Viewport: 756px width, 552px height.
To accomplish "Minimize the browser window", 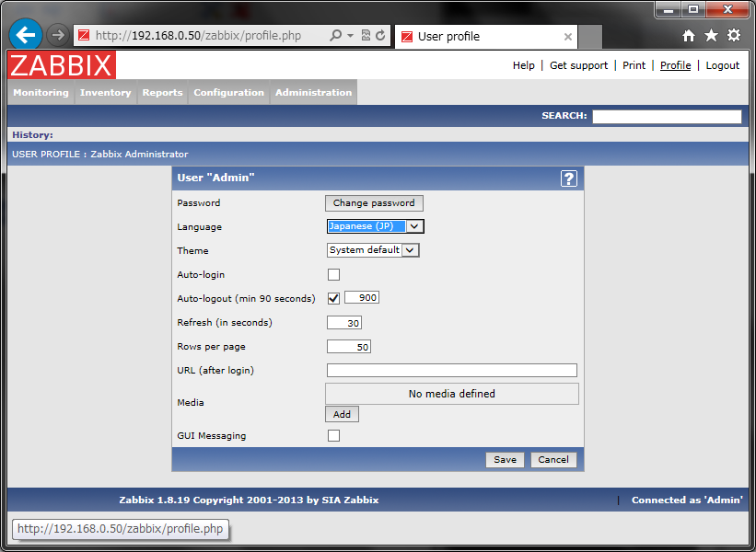I will click(669, 9).
